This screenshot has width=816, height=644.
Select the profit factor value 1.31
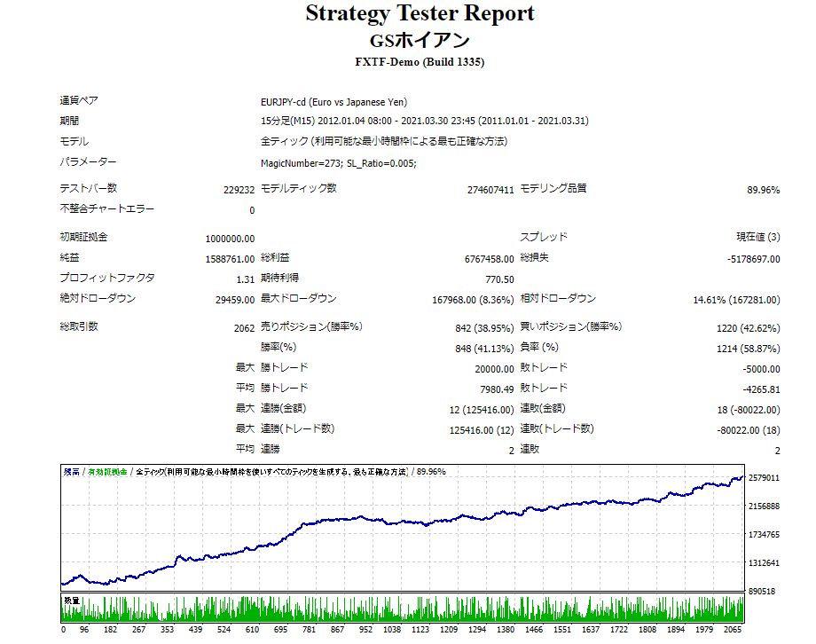[245, 279]
